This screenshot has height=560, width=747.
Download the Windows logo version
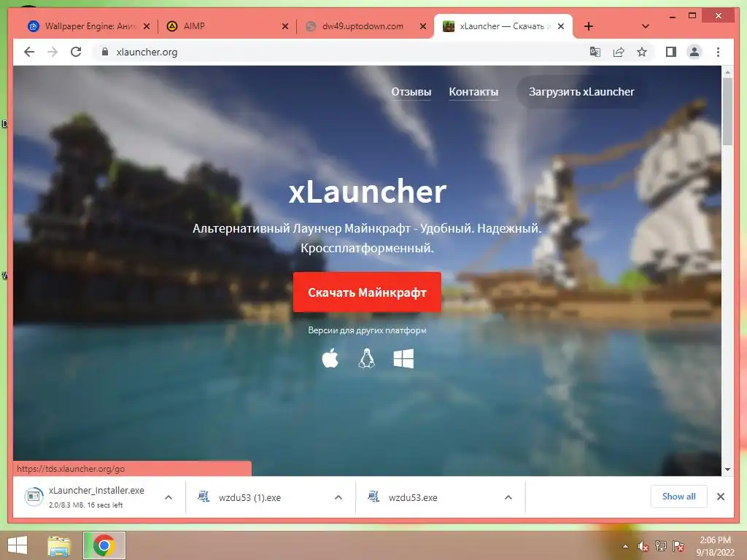click(403, 359)
